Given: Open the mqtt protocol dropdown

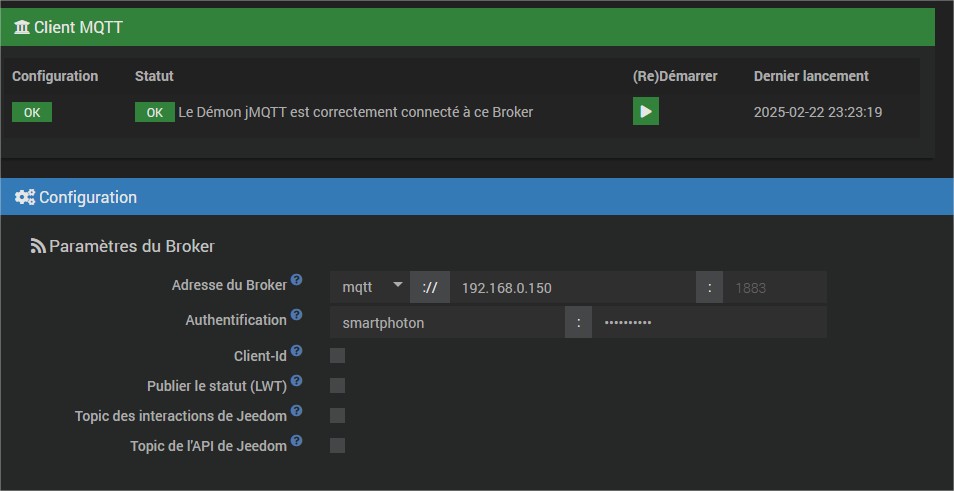Looking at the screenshot, I should pyautogui.click(x=370, y=287).
